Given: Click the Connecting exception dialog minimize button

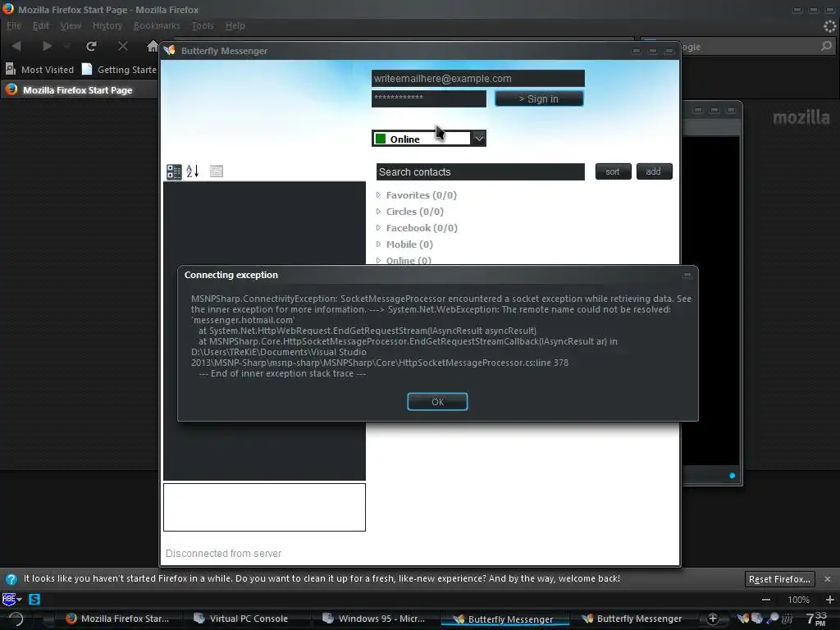Looking at the screenshot, I should tap(687, 276).
